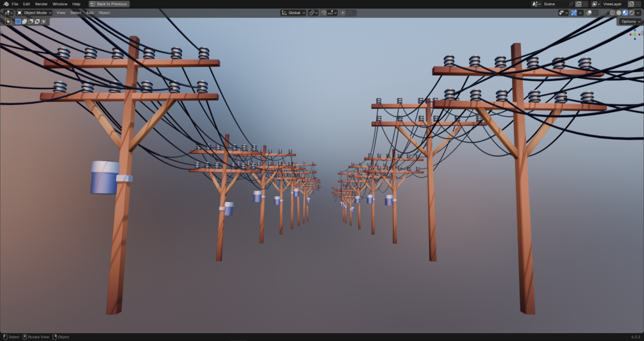Toggle viewport gizmos display
The image size is (644, 341).
coord(574,13)
